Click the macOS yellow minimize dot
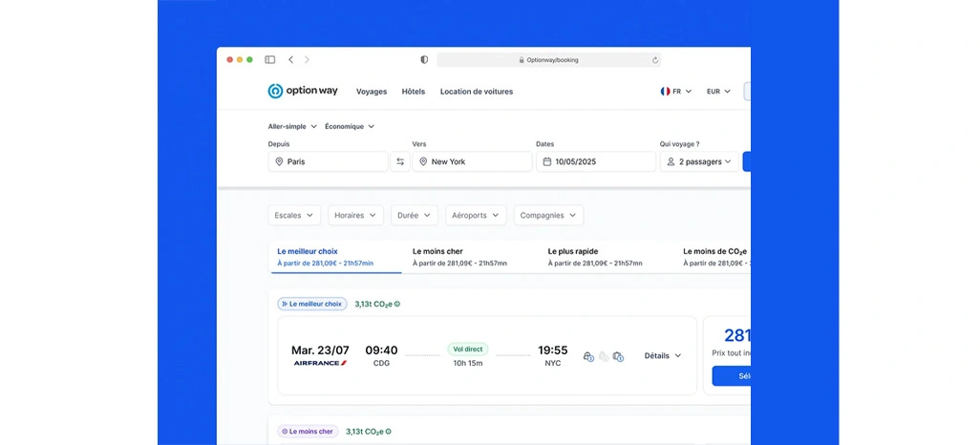Image resolution: width=980 pixels, height=445 pixels. [240, 60]
